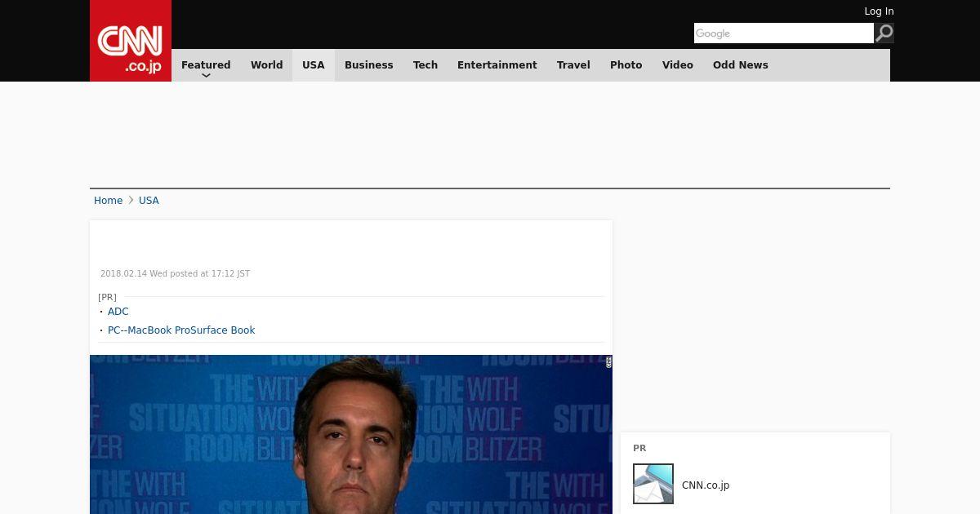Screen dimensions: 980x514
Task: Open the Video section
Action: (x=678, y=65)
